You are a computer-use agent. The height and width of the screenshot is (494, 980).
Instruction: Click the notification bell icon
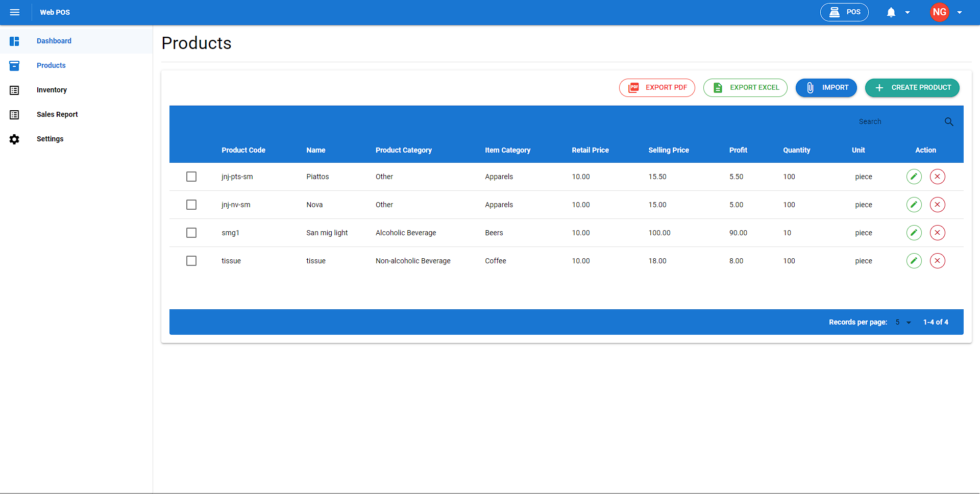[x=891, y=12]
